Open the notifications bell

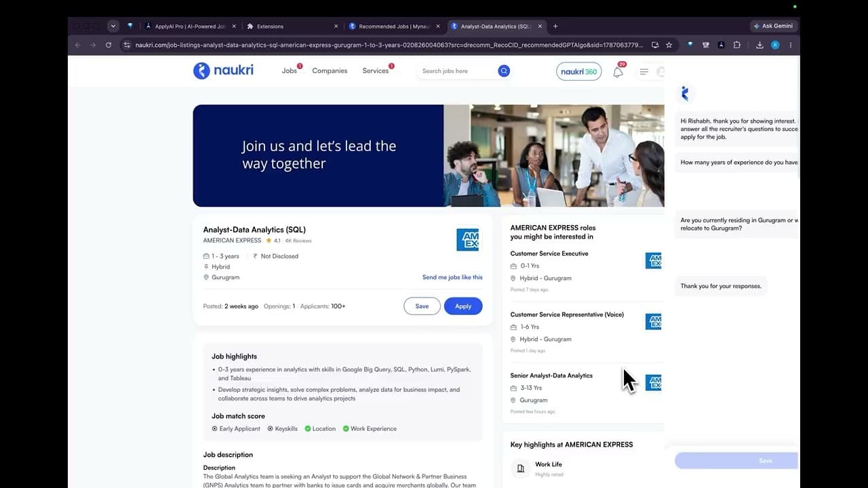tap(618, 72)
